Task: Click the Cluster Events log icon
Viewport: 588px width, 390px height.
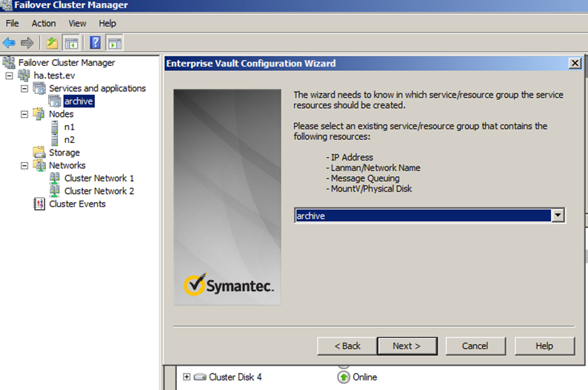Action: tap(39, 204)
